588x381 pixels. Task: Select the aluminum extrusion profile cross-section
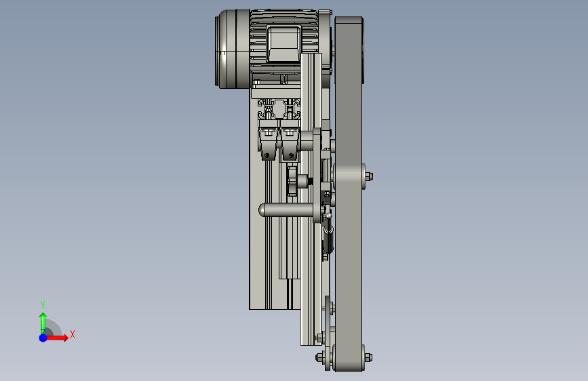point(279,109)
